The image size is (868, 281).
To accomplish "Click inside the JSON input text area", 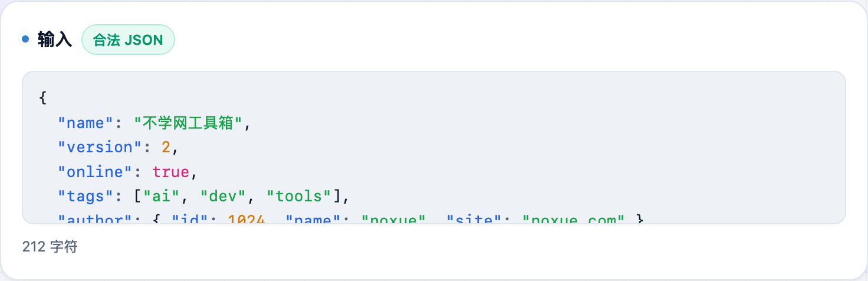I will tap(434, 148).
